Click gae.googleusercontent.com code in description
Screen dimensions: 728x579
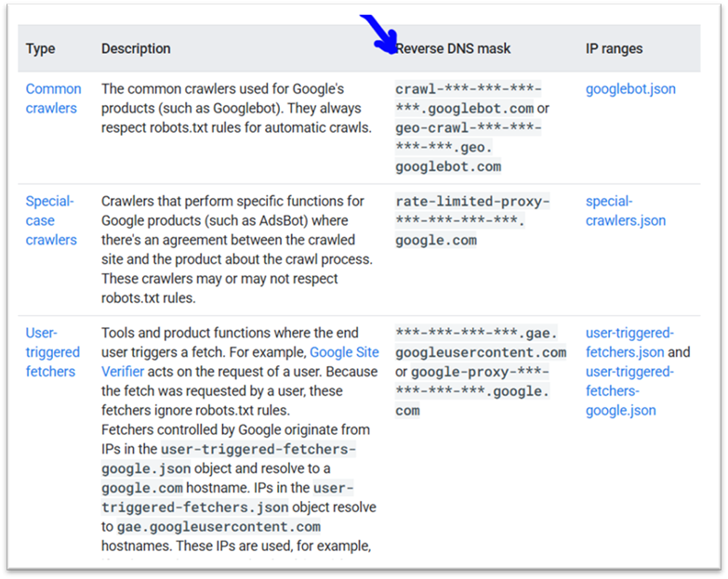tap(218, 527)
